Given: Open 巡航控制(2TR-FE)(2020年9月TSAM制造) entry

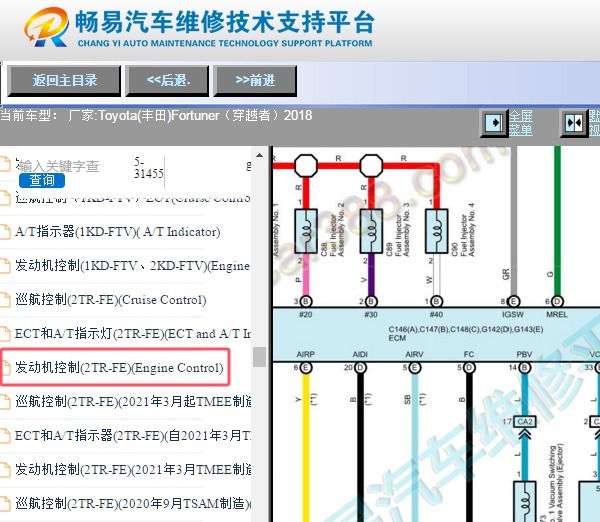Looking at the screenshot, I should pyautogui.click(x=133, y=503).
